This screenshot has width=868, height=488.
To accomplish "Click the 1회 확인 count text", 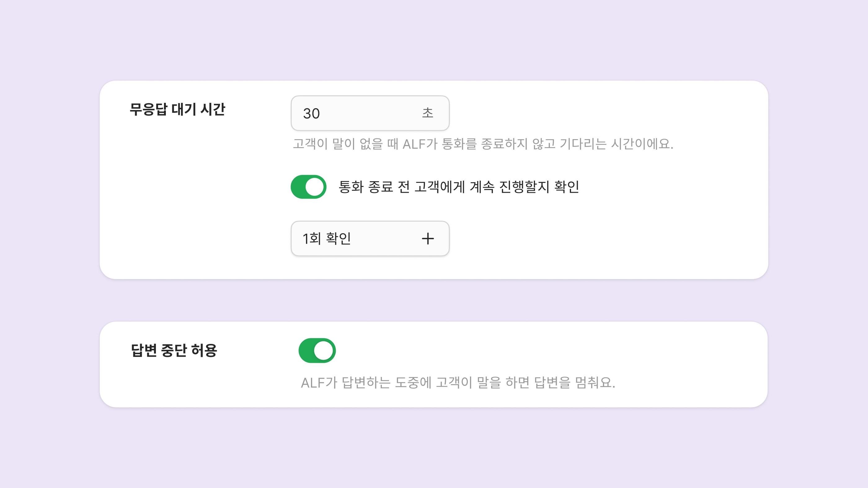I will coord(326,239).
